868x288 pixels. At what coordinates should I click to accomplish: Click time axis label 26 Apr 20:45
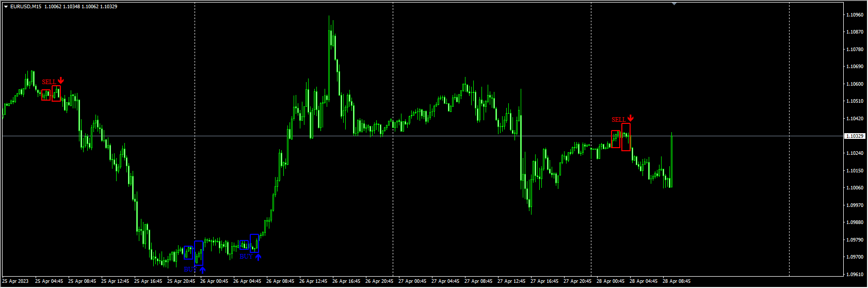pos(379,281)
